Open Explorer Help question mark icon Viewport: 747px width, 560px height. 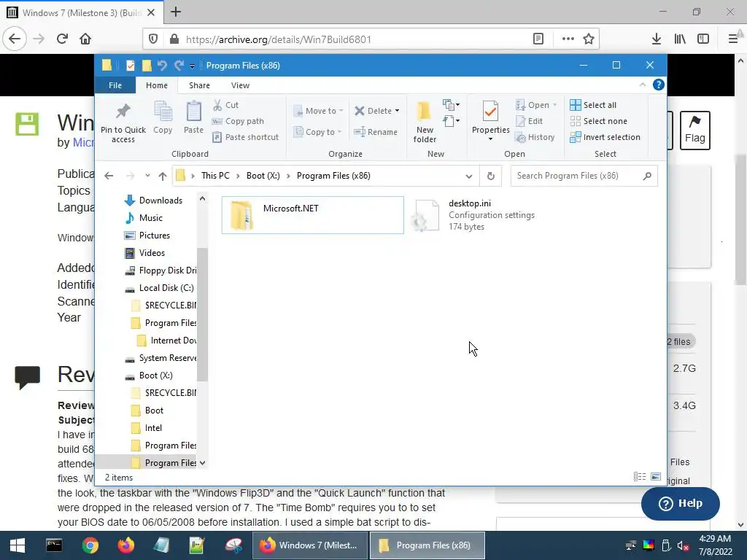[x=659, y=85]
